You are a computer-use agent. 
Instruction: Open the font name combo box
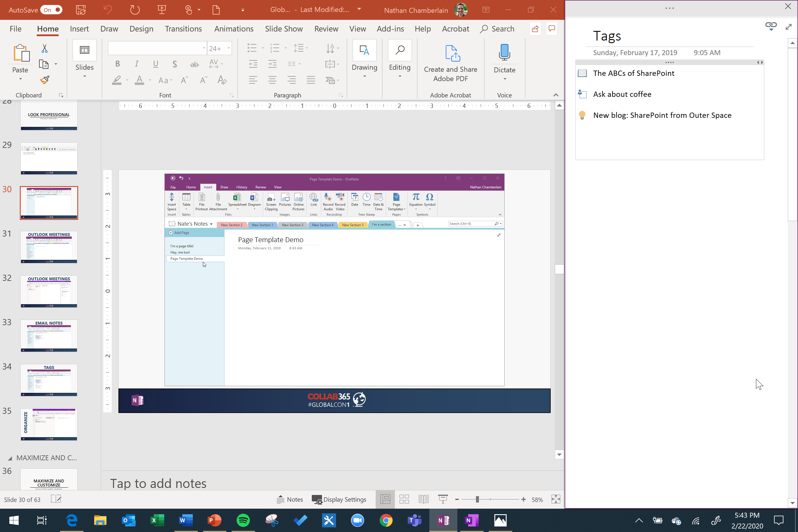coord(157,48)
